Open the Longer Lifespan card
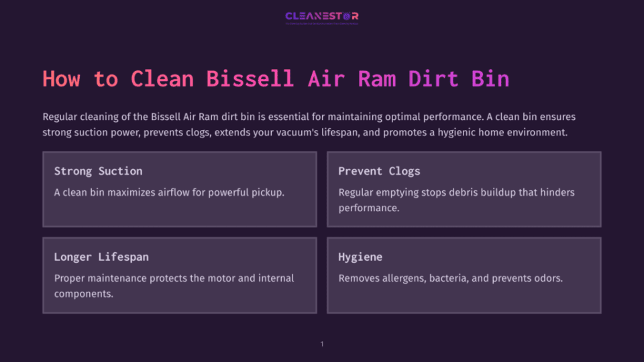 pyautogui.click(x=180, y=275)
